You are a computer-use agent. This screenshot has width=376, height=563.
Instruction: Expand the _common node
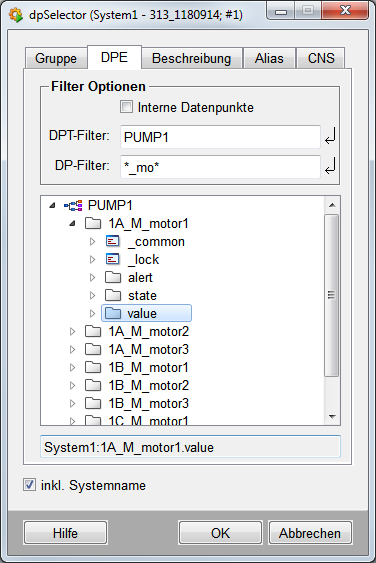[x=92, y=242]
